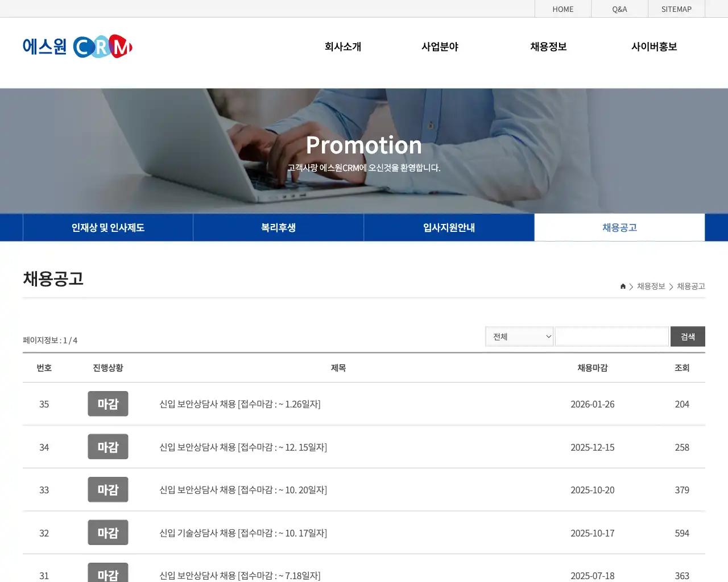Click the 마감 badge on row 32
This screenshot has width=728, height=582.
point(108,533)
